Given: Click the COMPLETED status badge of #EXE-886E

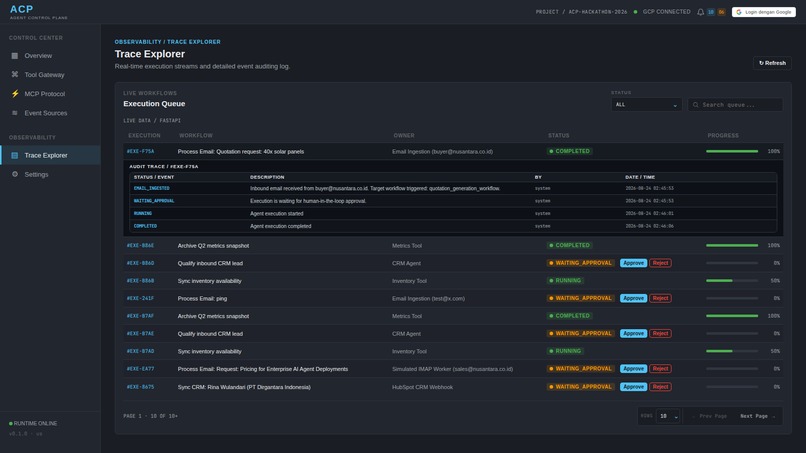Looking at the screenshot, I should point(570,245).
